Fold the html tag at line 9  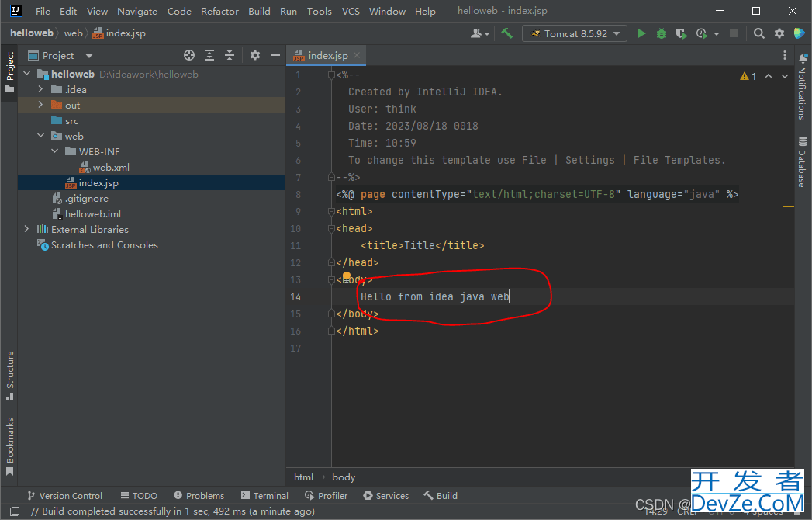coord(331,212)
